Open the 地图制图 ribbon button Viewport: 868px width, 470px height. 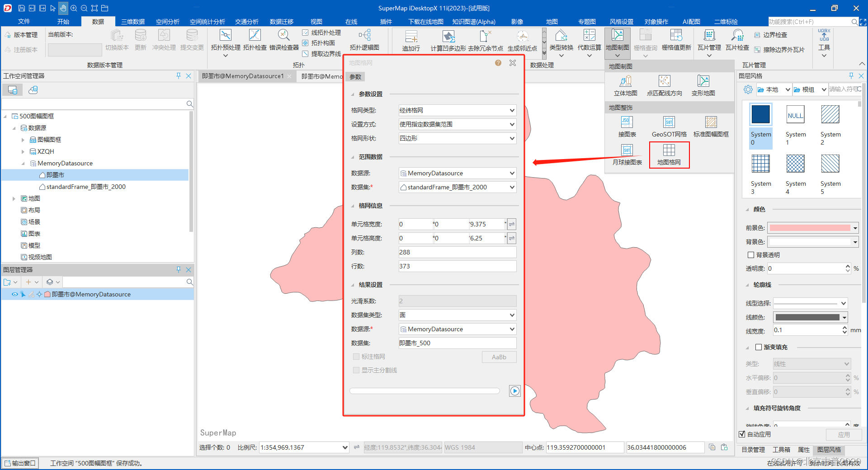tap(618, 43)
